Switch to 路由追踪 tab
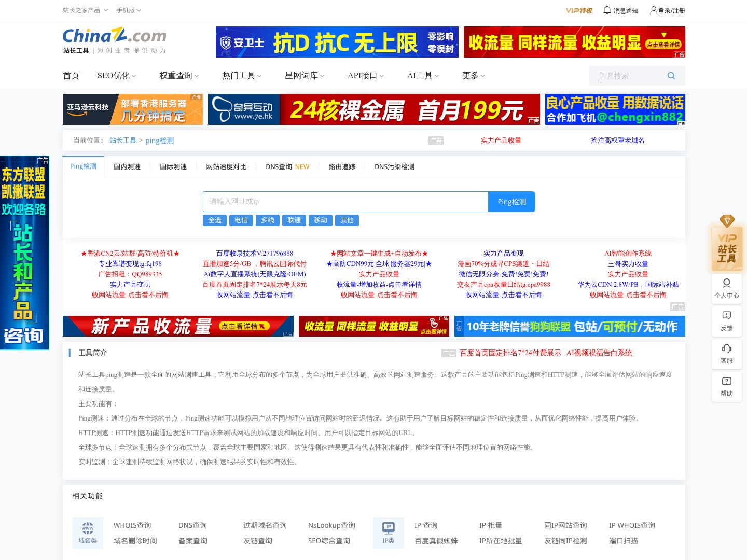The width and height of the screenshot is (747, 560). click(342, 167)
